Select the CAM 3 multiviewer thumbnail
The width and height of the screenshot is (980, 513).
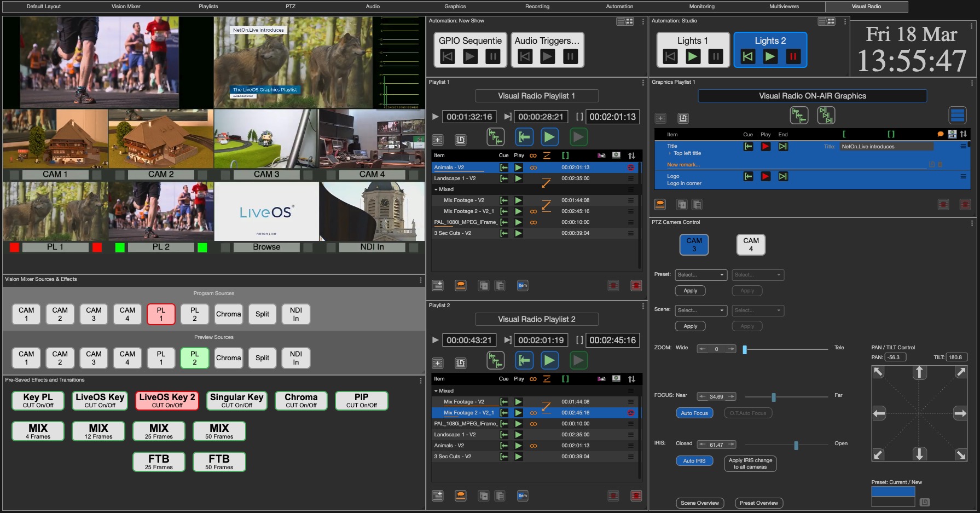266,140
